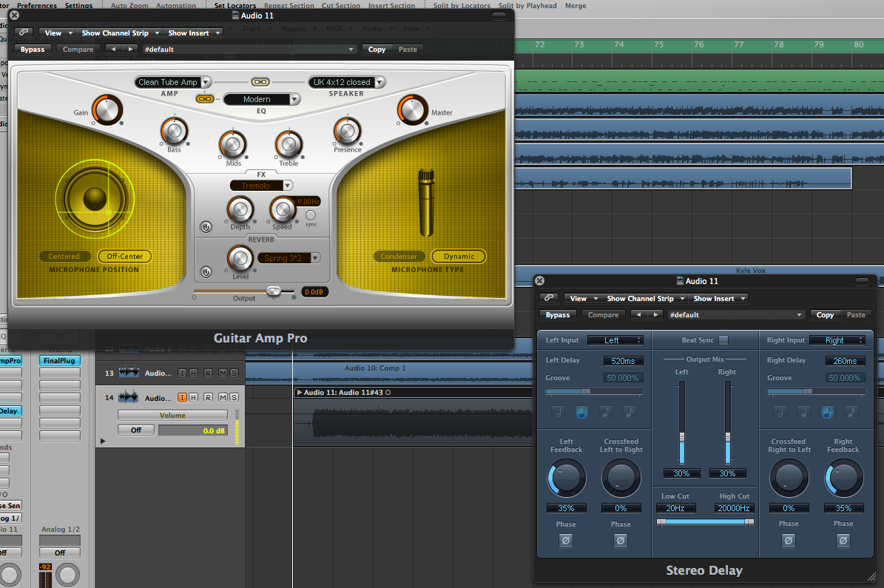Screen dimensions: 884x588
Task: Select Centered microphone position
Action: [64, 257]
